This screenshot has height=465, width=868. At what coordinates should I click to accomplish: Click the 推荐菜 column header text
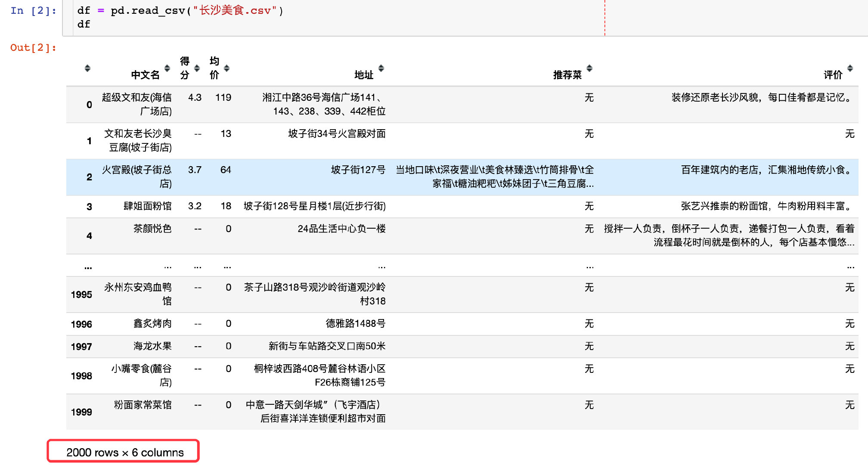567,75
